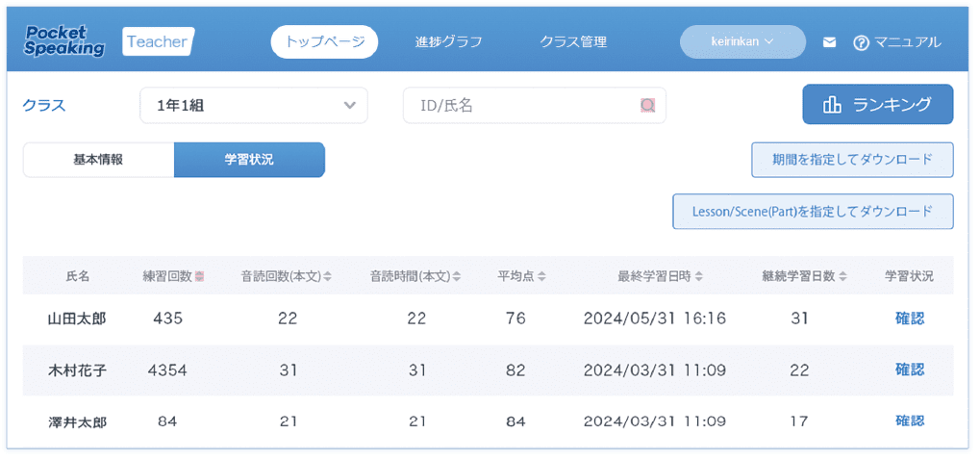Image resolution: width=980 pixels, height=459 pixels.
Task: Open クラス管理 menu
Action: [573, 42]
